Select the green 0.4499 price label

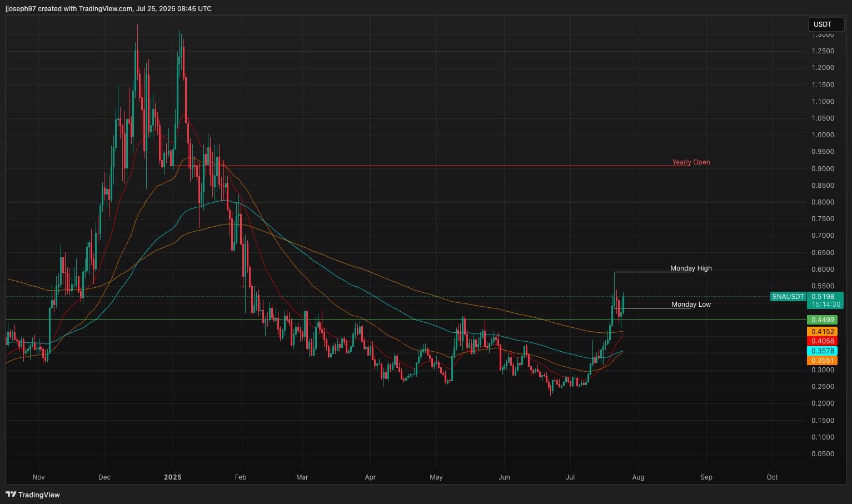[822, 320]
